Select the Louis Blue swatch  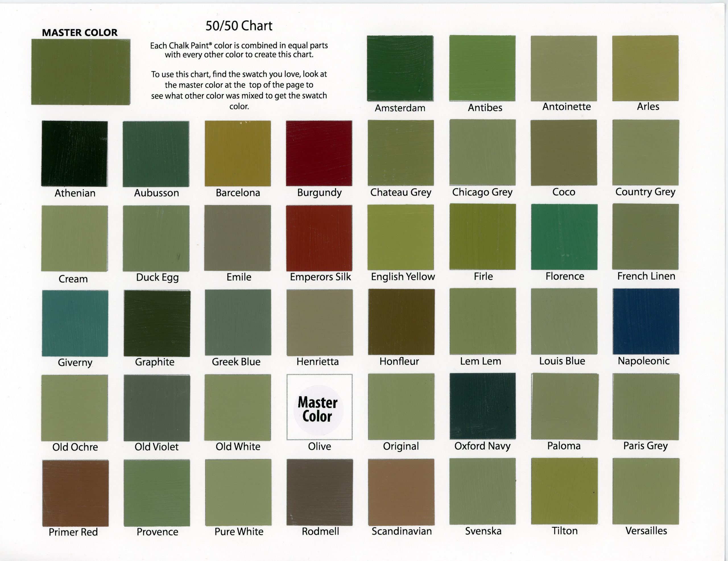pos(564,321)
